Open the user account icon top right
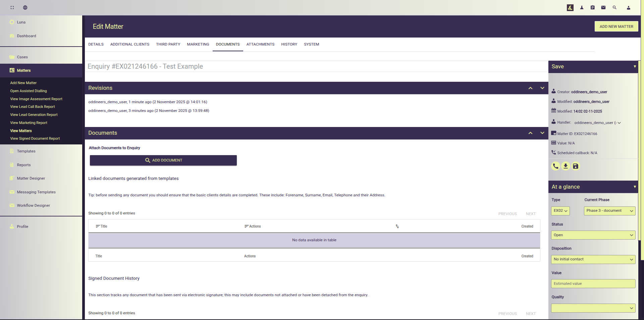 coord(629,8)
